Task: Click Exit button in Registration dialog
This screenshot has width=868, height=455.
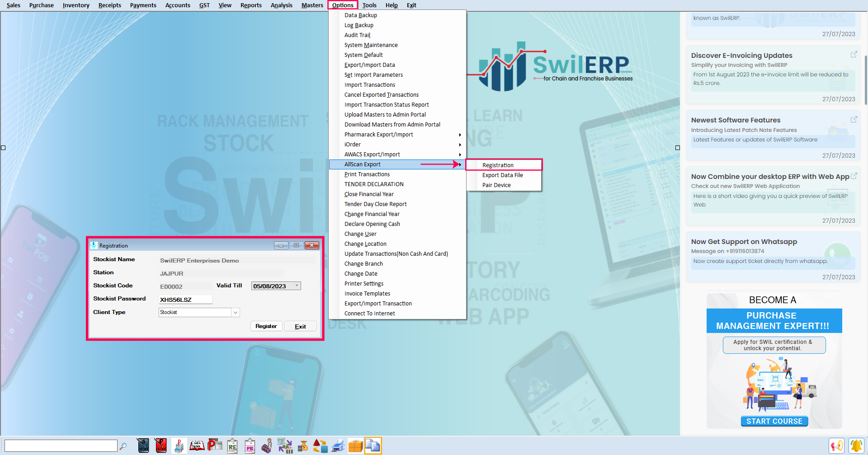Action: (x=300, y=326)
